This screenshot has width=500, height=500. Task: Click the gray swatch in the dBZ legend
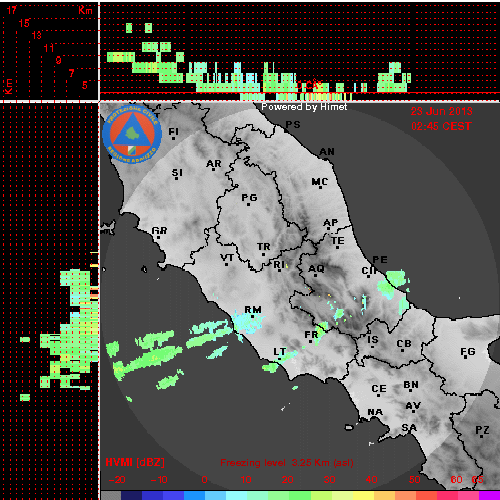(111, 495)
